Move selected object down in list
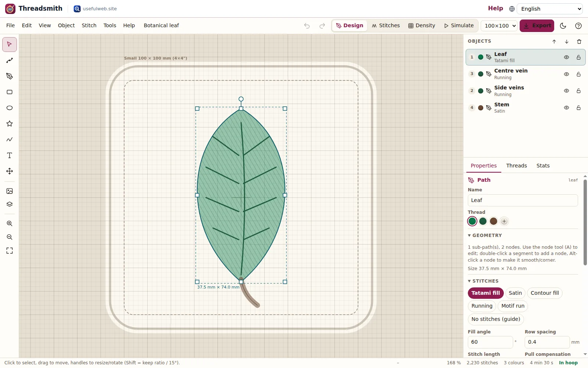This screenshot has width=588, height=368. coord(567,42)
